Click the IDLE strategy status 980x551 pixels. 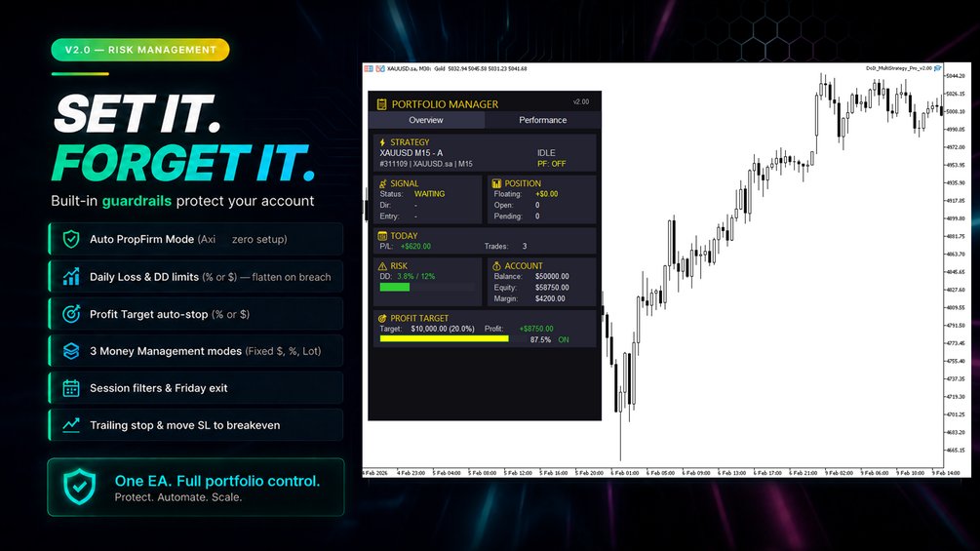pyautogui.click(x=546, y=153)
